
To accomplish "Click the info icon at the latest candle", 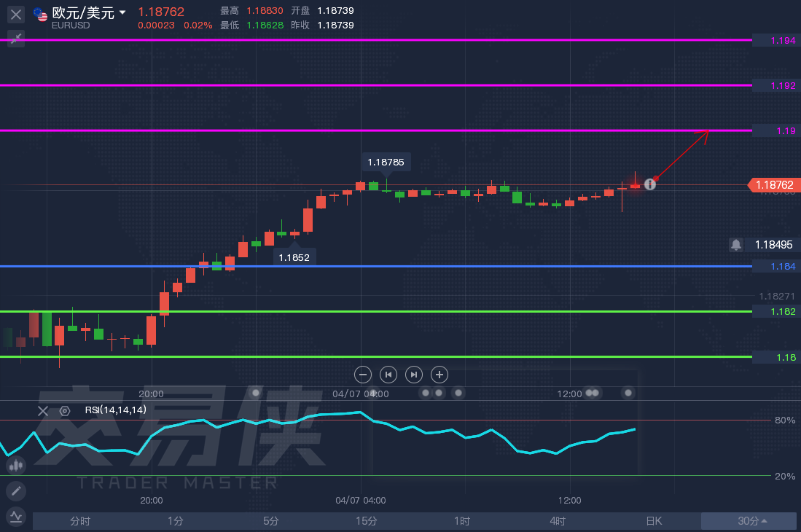I will 650,184.
